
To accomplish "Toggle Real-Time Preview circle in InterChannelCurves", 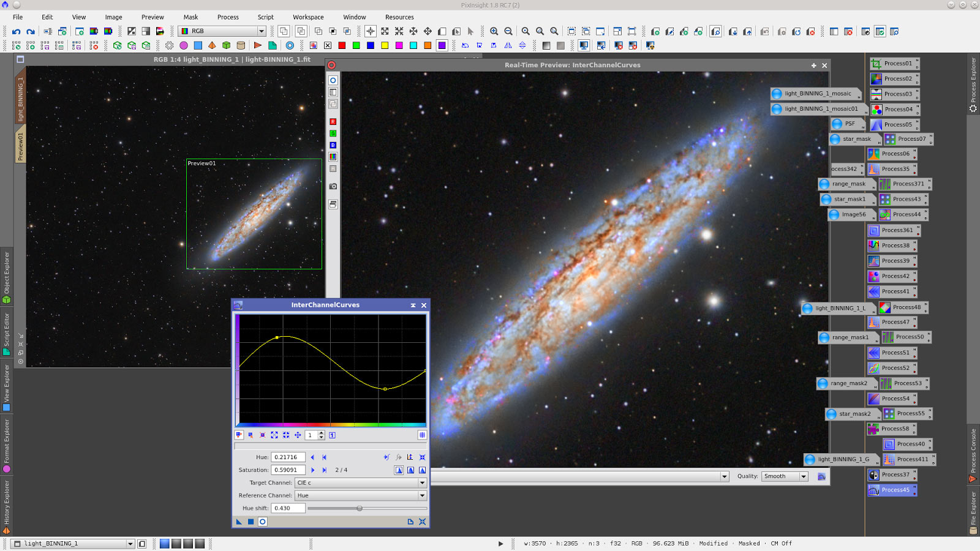I will coord(262,522).
